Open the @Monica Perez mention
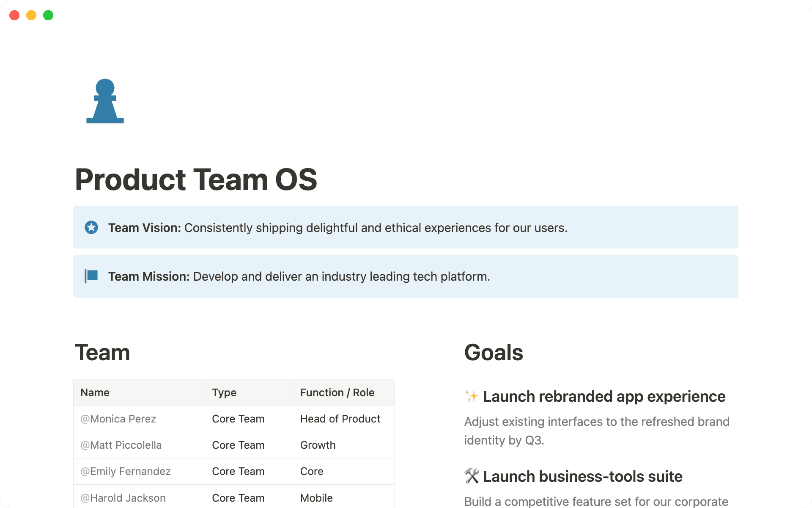Image resolution: width=812 pixels, height=508 pixels. click(118, 419)
